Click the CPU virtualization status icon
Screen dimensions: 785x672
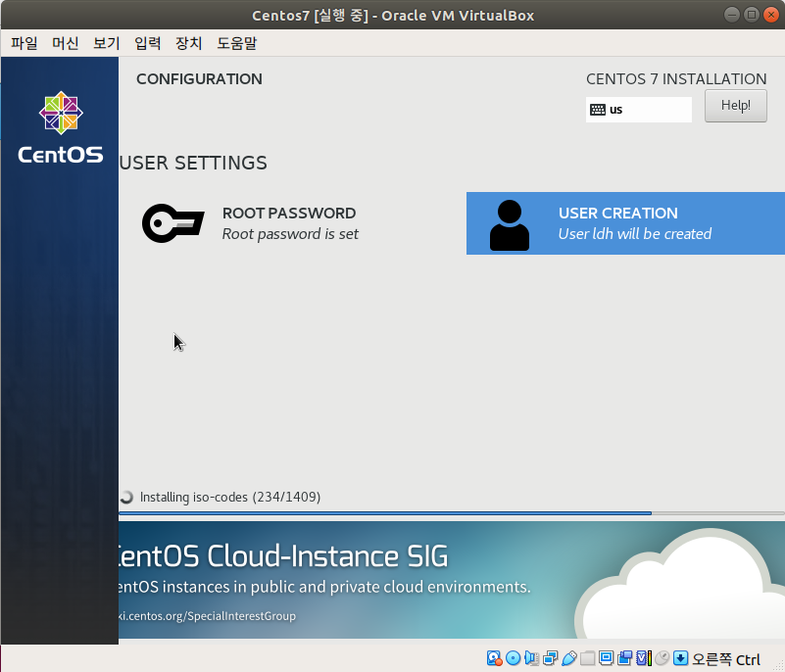pyautogui.click(x=644, y=658)
